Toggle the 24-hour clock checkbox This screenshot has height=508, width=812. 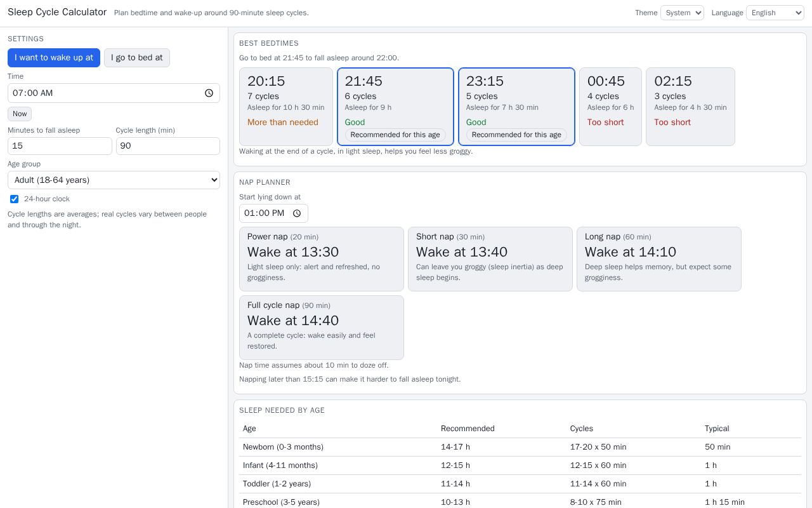pos(14,199)
